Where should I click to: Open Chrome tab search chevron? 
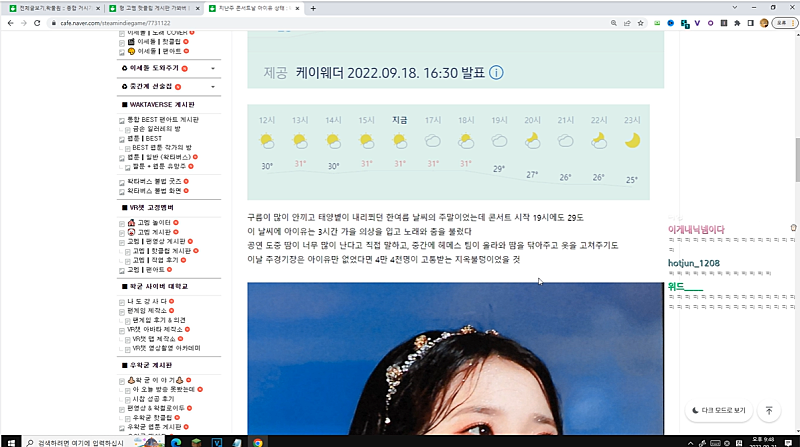[x=735, y=8]
